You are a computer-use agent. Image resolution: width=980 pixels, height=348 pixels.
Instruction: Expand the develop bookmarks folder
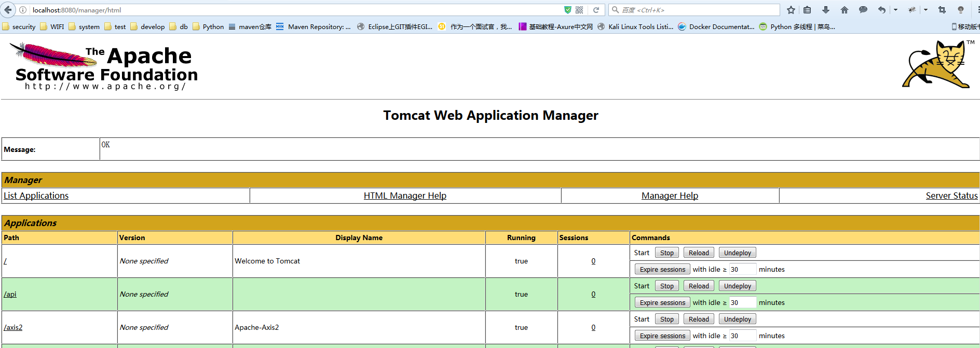tap(147, 27)
